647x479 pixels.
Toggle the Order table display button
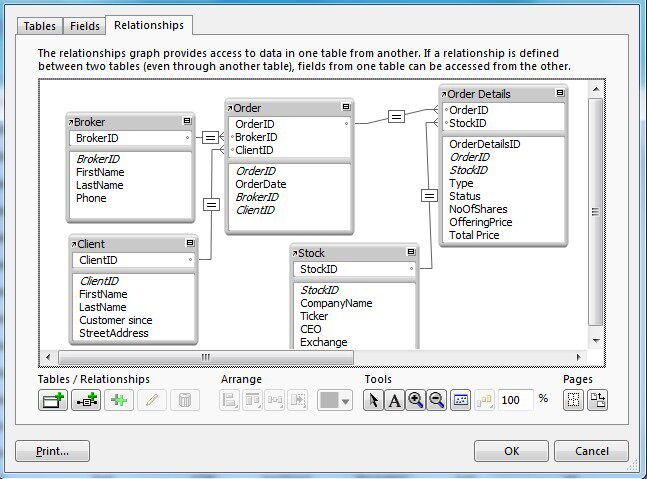[346, 107]
